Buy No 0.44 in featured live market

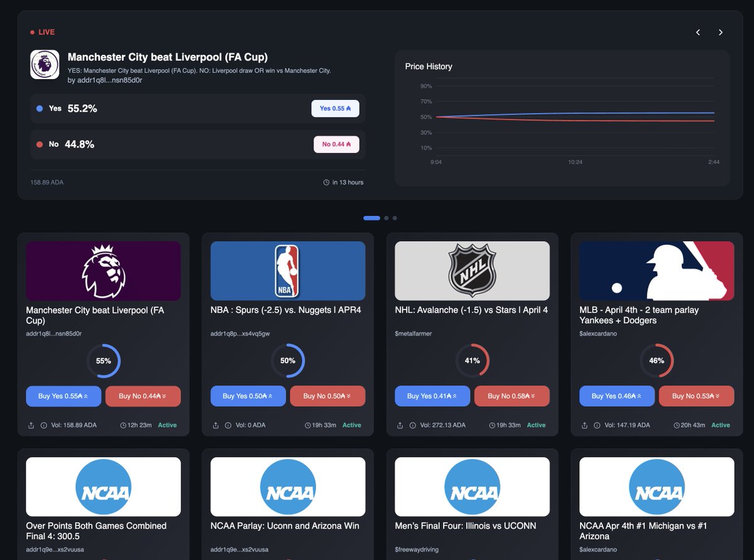tap(337, 144)
